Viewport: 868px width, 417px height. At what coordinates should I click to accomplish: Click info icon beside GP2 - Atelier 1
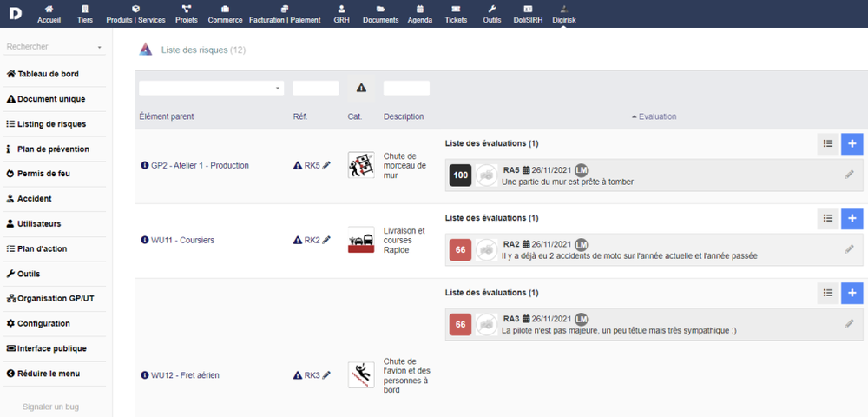pos(145,166)
